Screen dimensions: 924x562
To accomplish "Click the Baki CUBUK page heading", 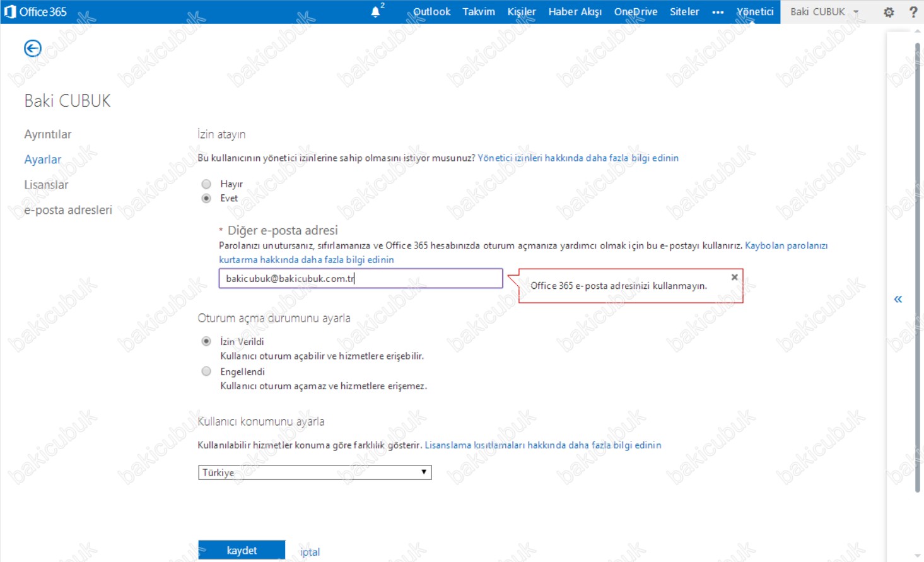I will (67, 101).
